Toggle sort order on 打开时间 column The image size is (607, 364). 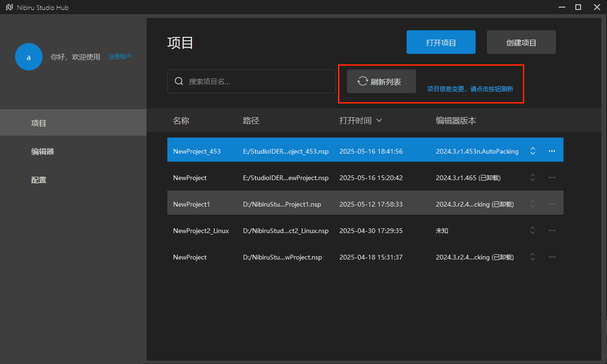(x=379, y=121)
